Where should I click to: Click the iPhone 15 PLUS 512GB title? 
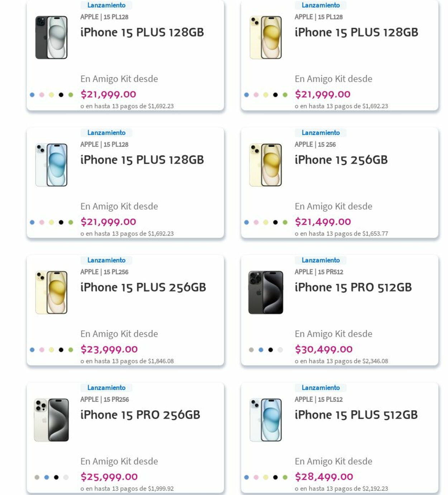point(356,415)
